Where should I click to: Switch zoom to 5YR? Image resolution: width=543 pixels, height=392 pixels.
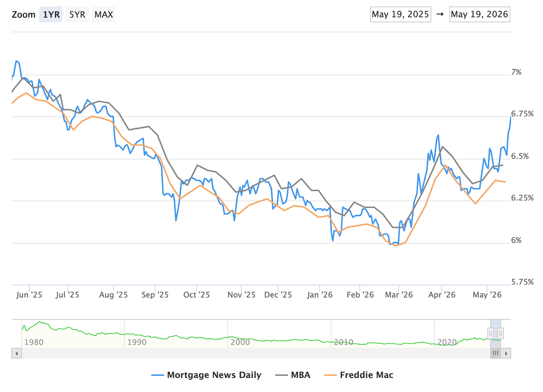[x=77, y=14]
